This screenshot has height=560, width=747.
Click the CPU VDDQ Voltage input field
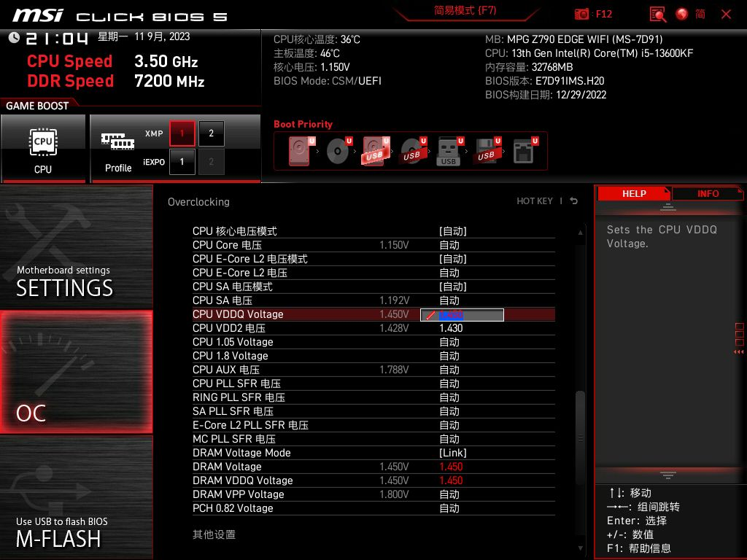tap(462, 315)
